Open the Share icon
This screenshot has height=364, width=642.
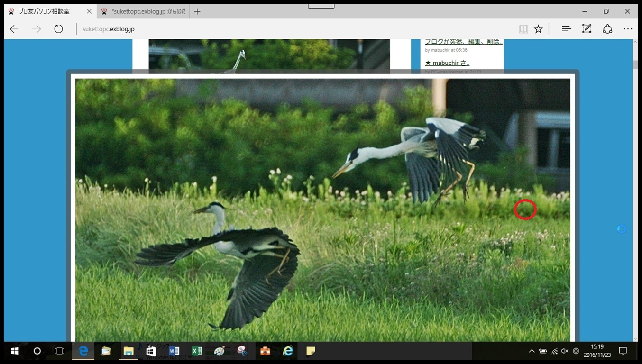(x=607, y=29)
